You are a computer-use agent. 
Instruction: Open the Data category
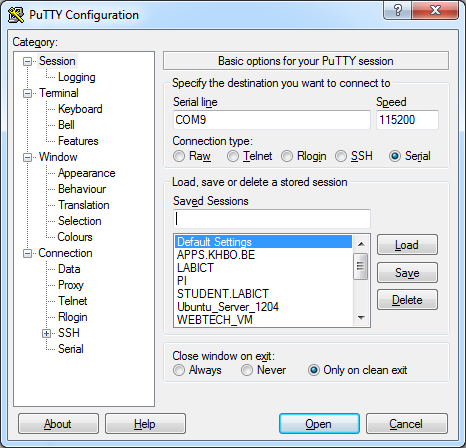(x=69, y=269)
